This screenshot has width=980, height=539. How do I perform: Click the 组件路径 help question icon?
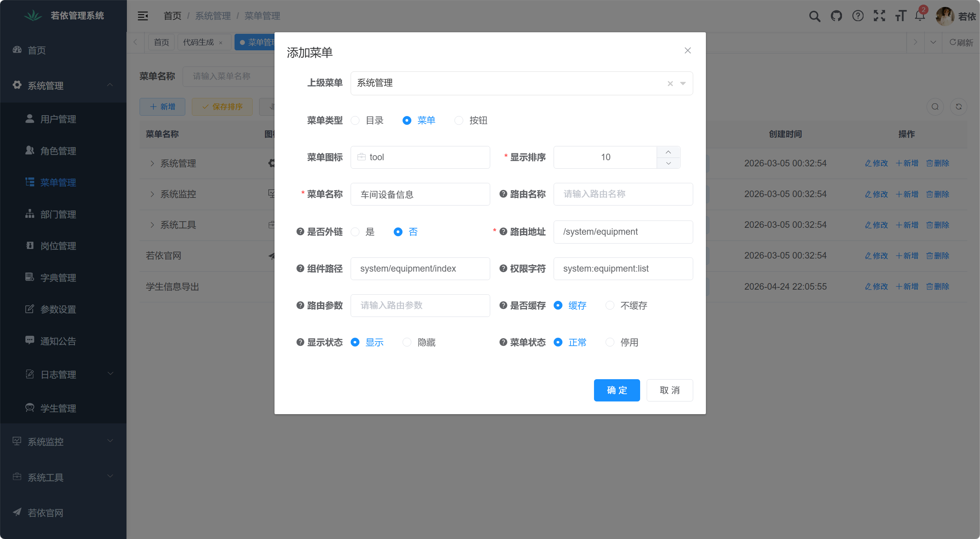click(300, 269)
